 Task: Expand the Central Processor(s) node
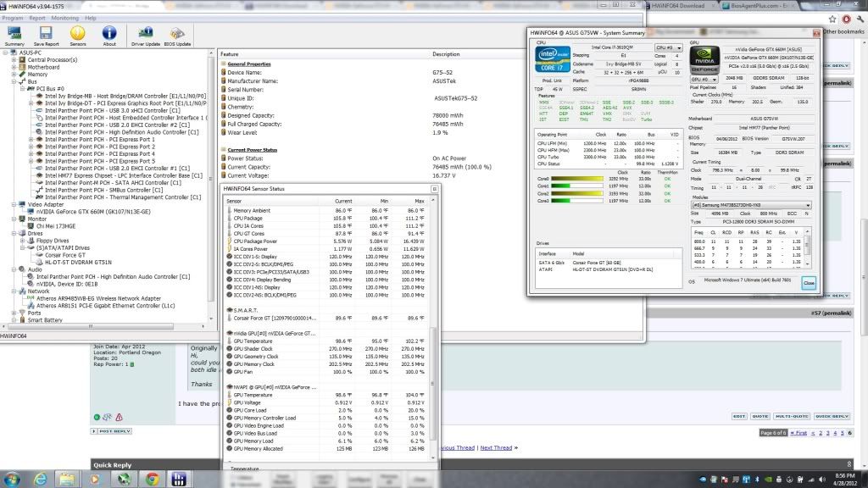click(x=14, y=60)
